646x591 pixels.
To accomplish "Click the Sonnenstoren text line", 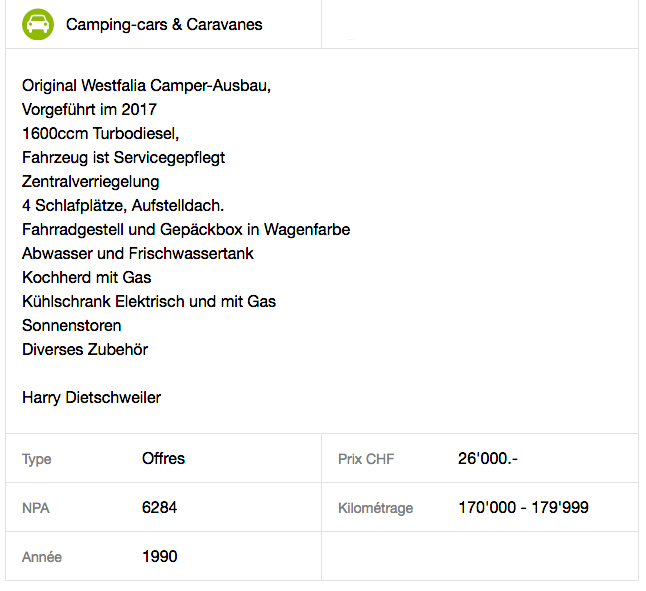I will tap(72, 325).
